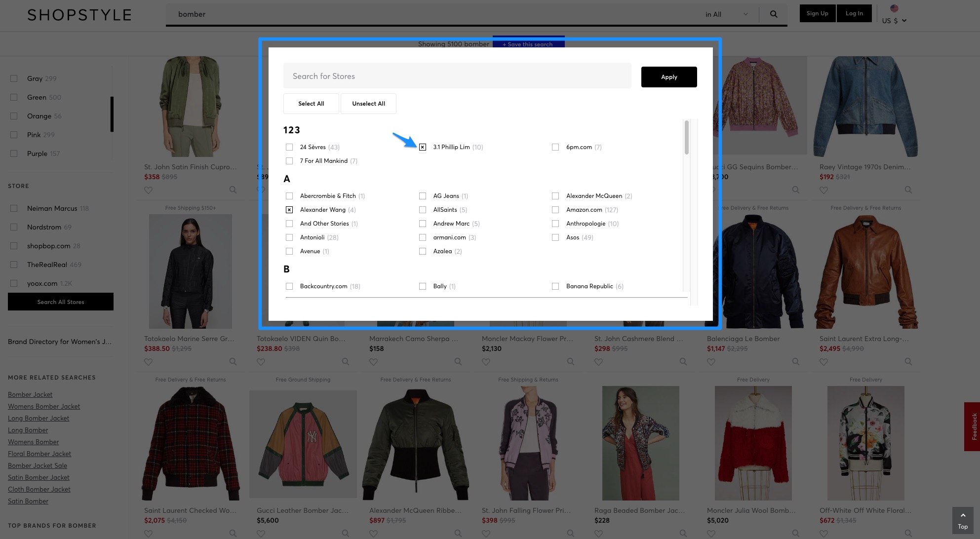
Task: Go to ShopStyle home via logo
Action: point(79,15)
